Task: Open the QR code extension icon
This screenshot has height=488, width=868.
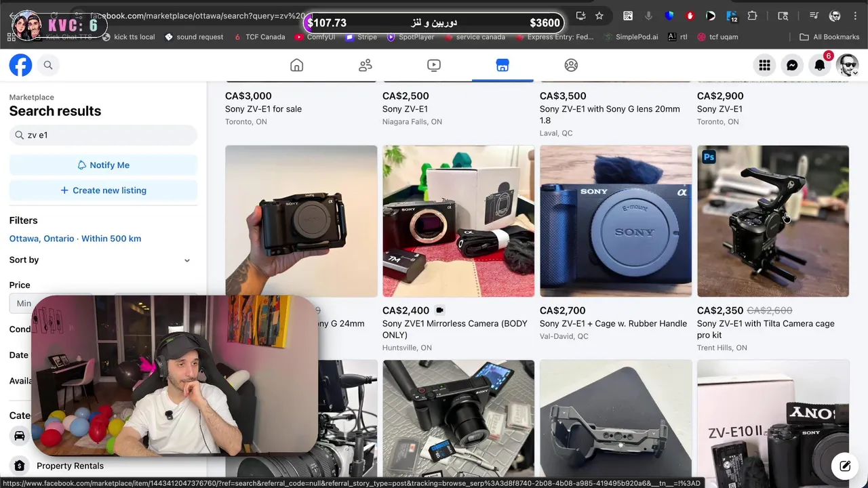Action: [x=628, y=16]
